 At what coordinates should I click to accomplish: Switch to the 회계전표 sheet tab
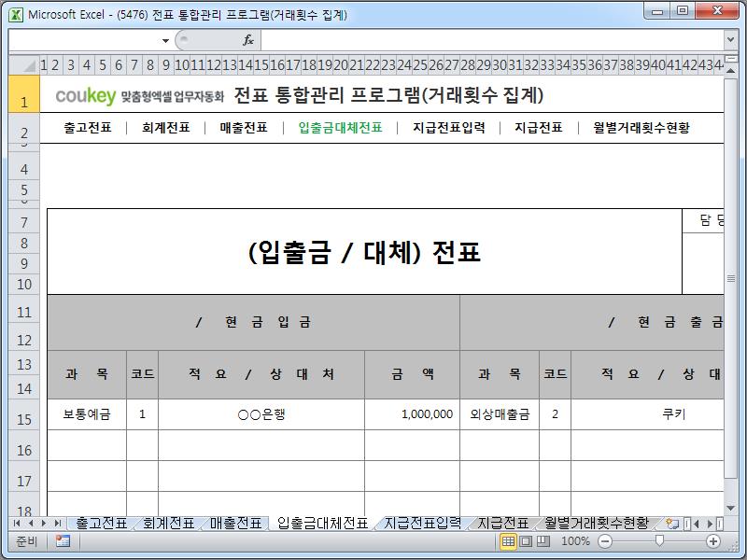169,524
